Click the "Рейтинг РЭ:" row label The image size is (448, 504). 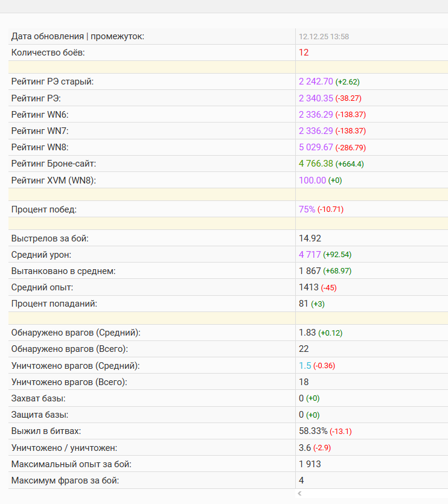point(36,98)
